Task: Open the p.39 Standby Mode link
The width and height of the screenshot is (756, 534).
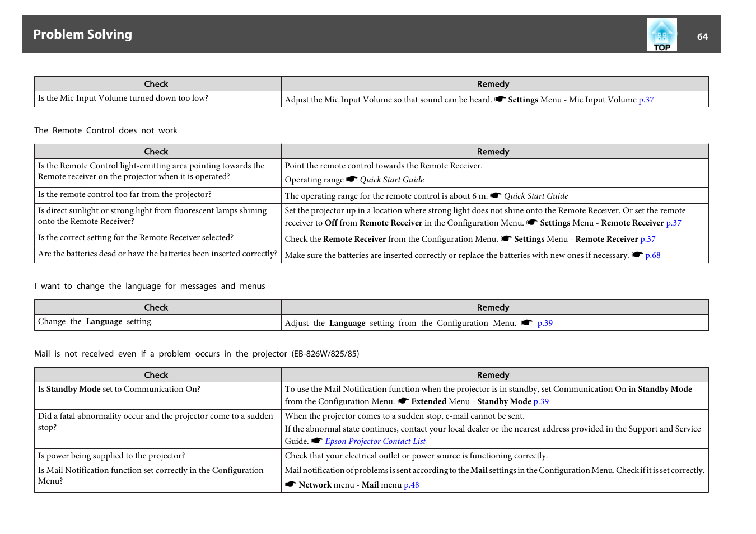Action: coord(541,401)
